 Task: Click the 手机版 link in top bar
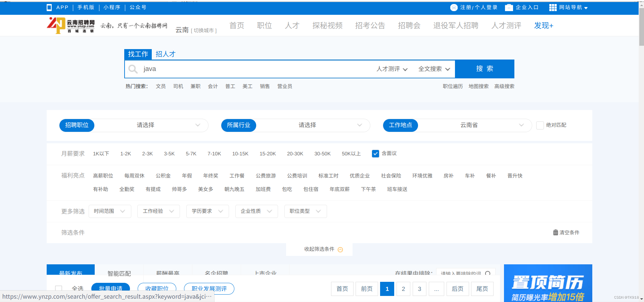tap(86, 7)
